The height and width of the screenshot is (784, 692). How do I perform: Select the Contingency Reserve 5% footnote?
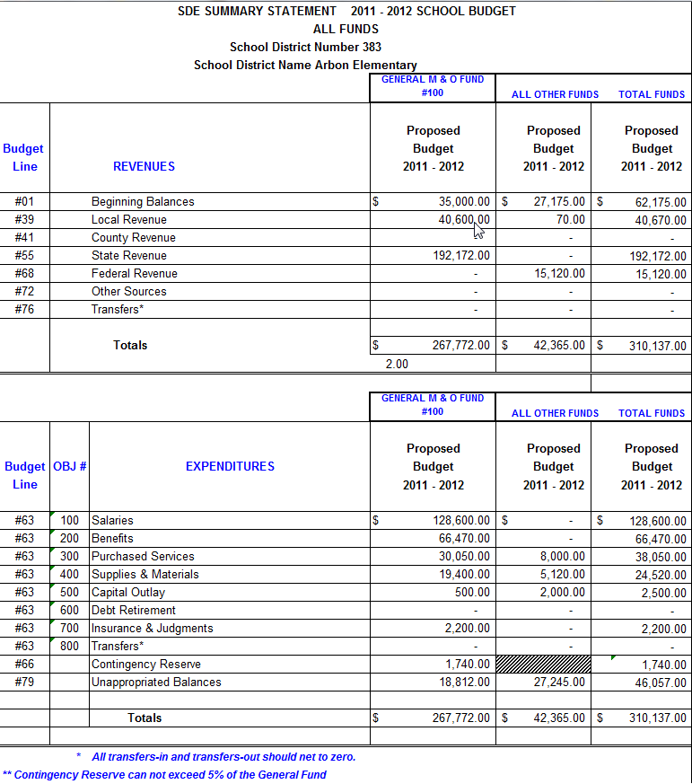pyautogui.click(x=164, y=775)
